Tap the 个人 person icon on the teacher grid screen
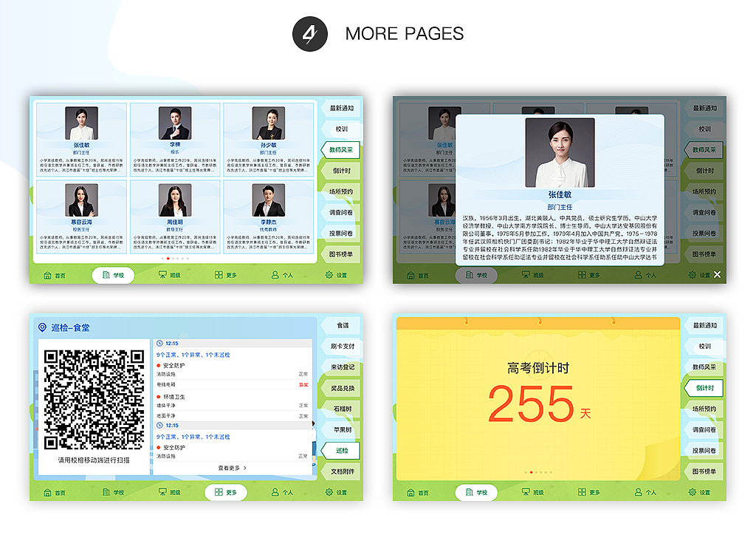756x535 pixels. click(x=275, y=274)
